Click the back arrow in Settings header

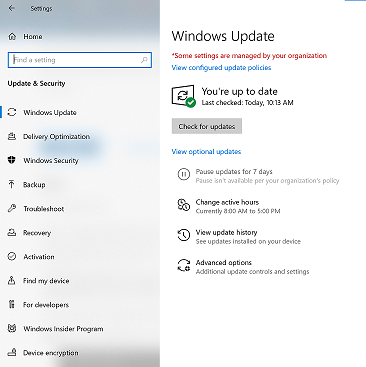[12, 8]
